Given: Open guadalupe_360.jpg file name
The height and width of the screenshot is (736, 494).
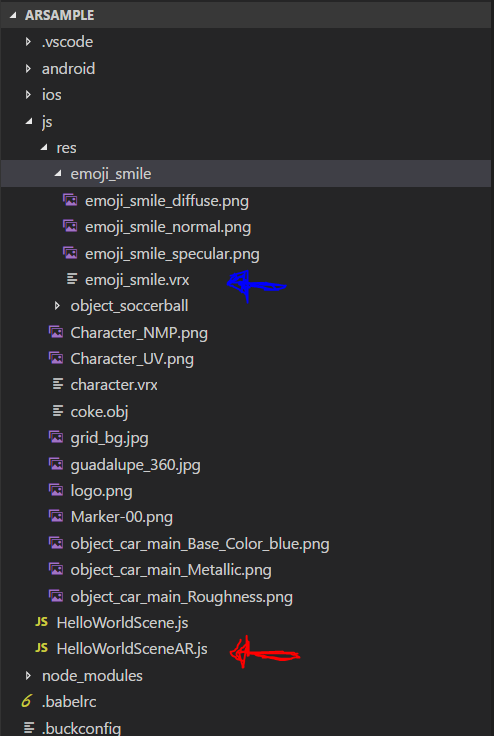Looking at the screenshot, I should [x=135, y=465].
